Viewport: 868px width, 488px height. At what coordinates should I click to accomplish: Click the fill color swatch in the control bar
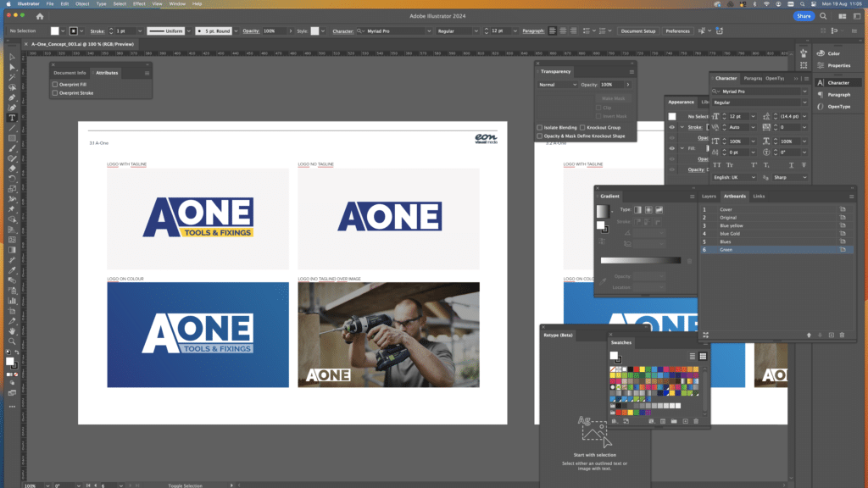coord(55,31)
